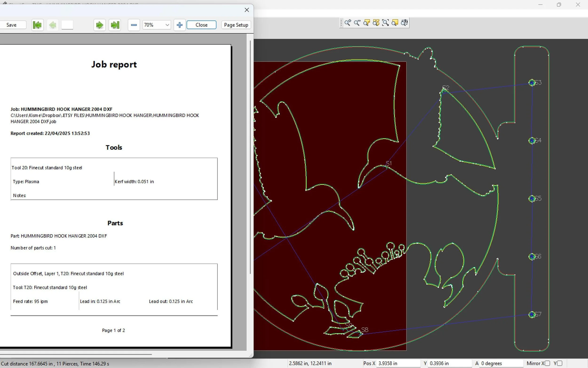
Task: Click the page number input field
Action: click(67, 25)
